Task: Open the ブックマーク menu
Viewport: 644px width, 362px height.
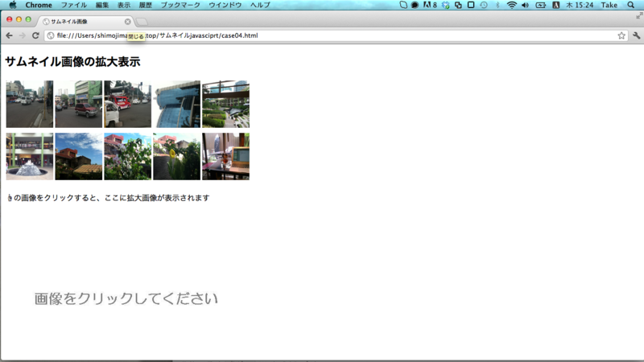Action: tap(180, 5)
